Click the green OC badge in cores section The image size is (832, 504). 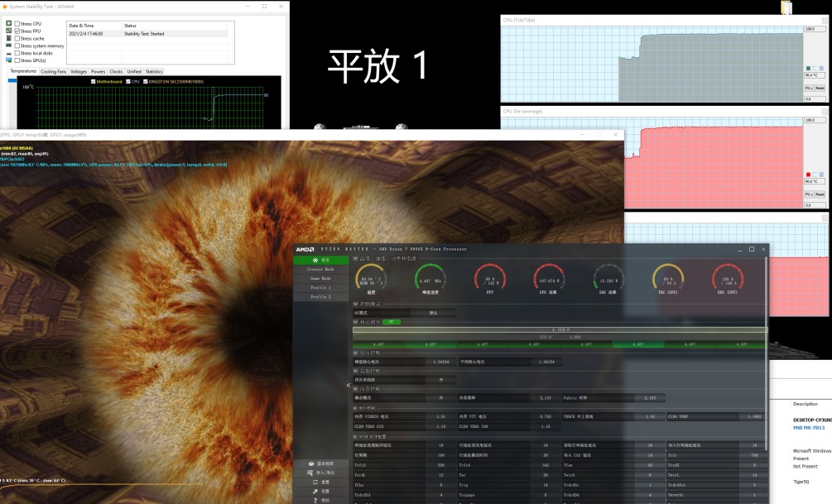(x=391, y=322)
